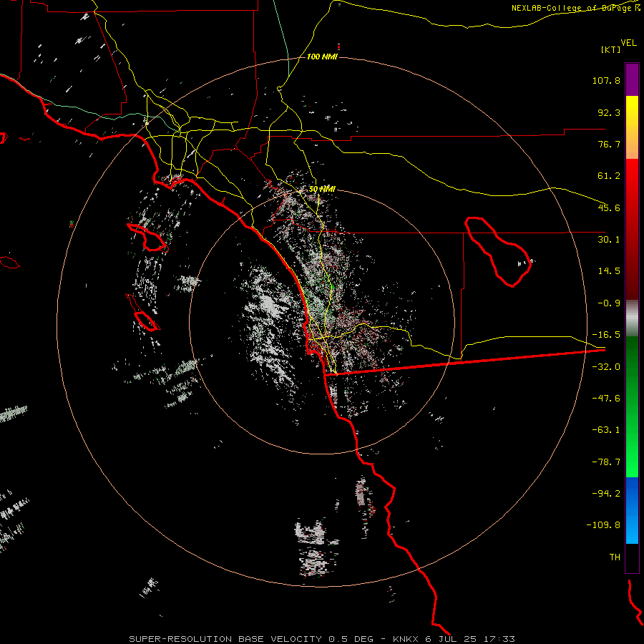Pick the green segment of velocity color bar
644x644 pixels.
(632, 406)
